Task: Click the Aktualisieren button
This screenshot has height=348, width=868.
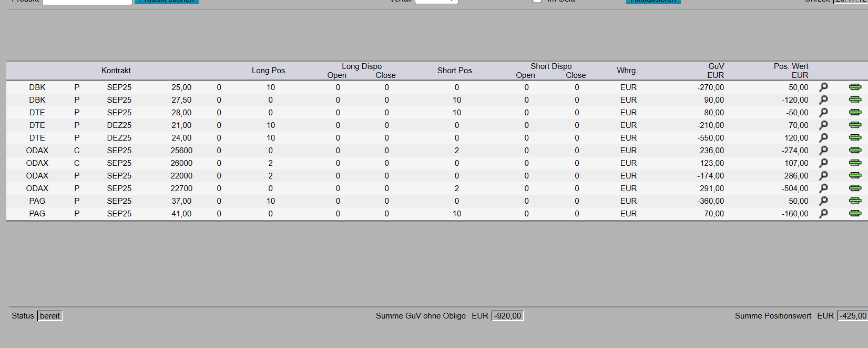Action: [653, 1]
